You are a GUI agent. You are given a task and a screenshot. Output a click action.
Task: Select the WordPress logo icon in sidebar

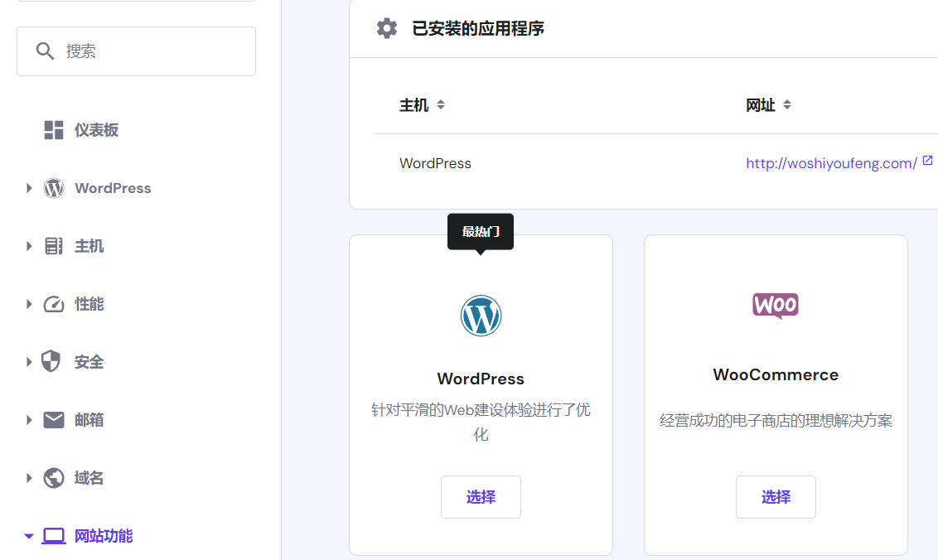(x=53, y=188)
